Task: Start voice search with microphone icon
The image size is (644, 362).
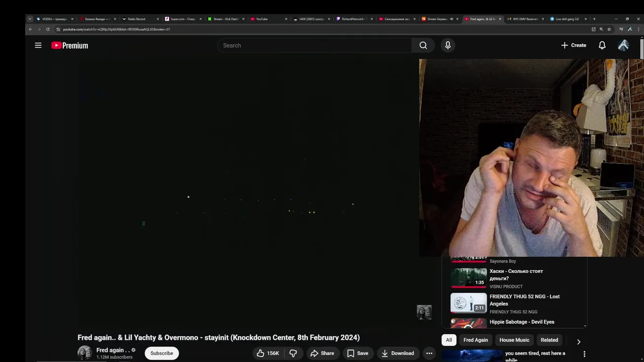Action: point(448,45)
